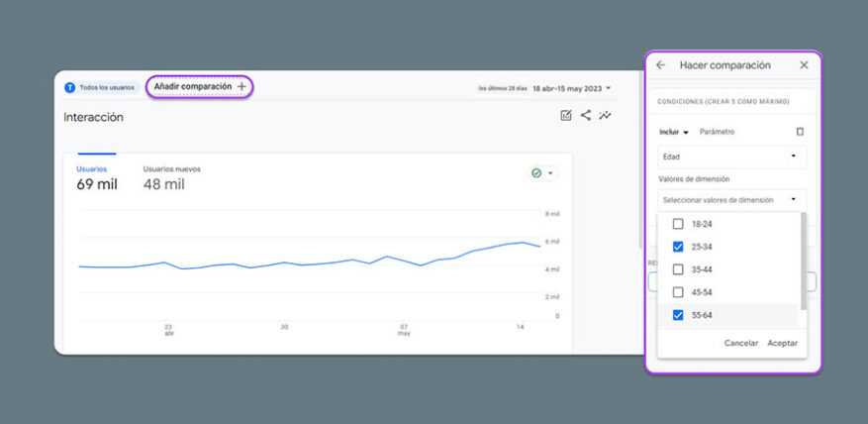
Task: Expand the Edad dimension dropdown
Action: pos(732,157)
